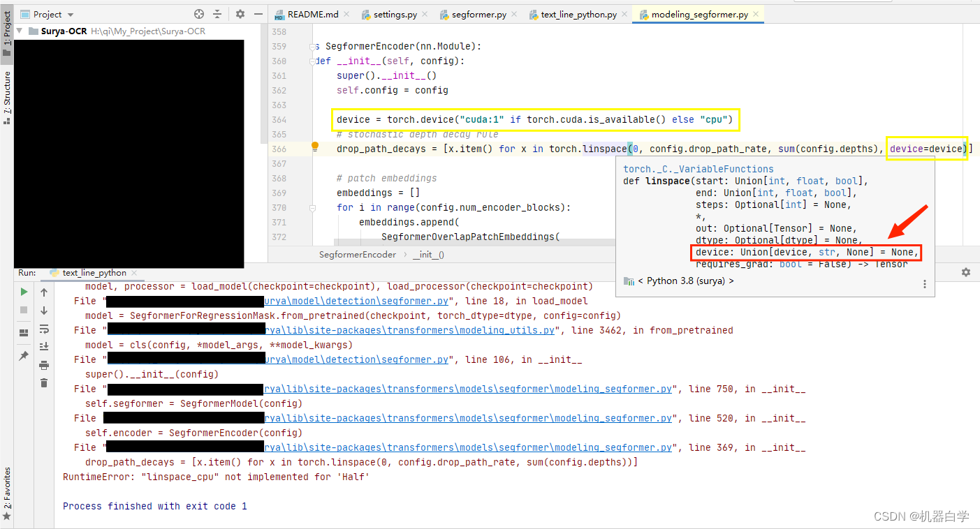This screenshot has width=980, height=529.
Task: Toggle scroll to end in the Run console
Action: [44, 346]
